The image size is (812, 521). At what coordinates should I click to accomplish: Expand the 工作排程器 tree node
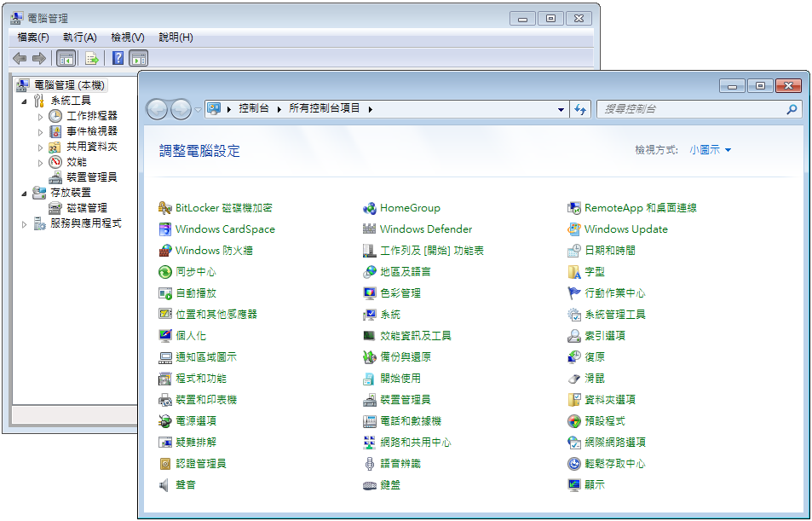click(x=40, y=117)
